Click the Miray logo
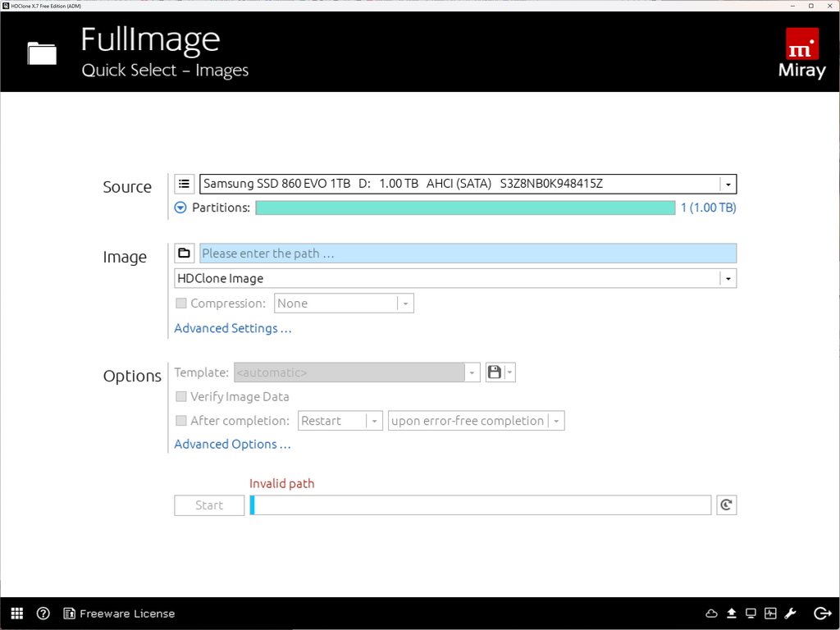This screenshot has width=840, height=630. [802, 53]
